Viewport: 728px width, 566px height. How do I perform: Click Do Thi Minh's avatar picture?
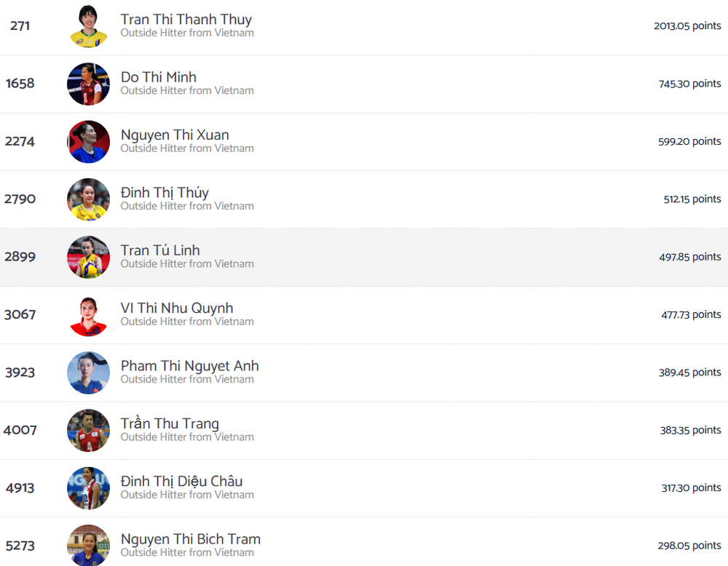click(88, 84)
